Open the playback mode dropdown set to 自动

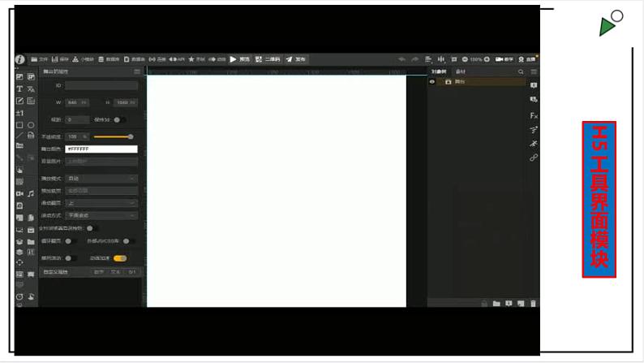coord(101,178)
